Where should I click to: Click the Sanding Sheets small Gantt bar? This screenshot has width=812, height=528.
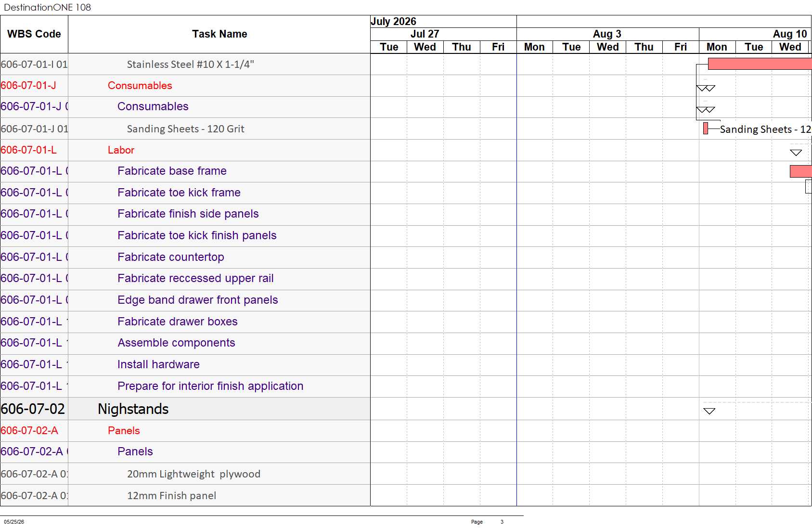pyautogui.click(x=706, y=129)
